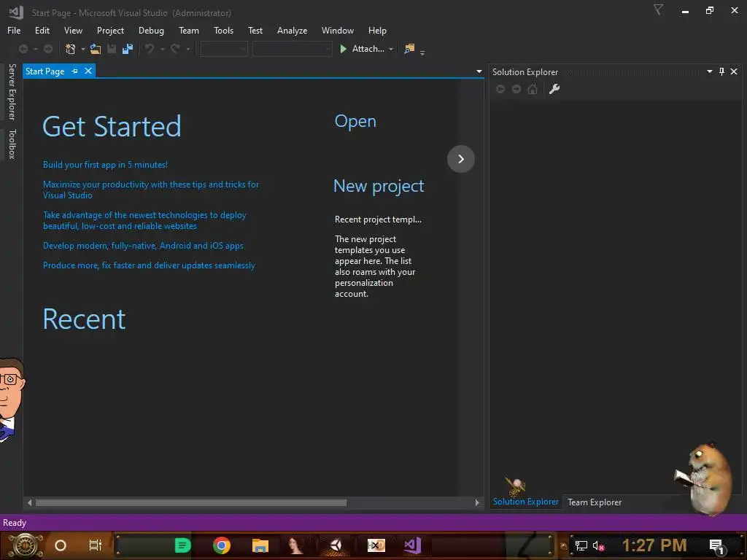
Task: Click the Solution Explorer Home icon
Action: 533,89
